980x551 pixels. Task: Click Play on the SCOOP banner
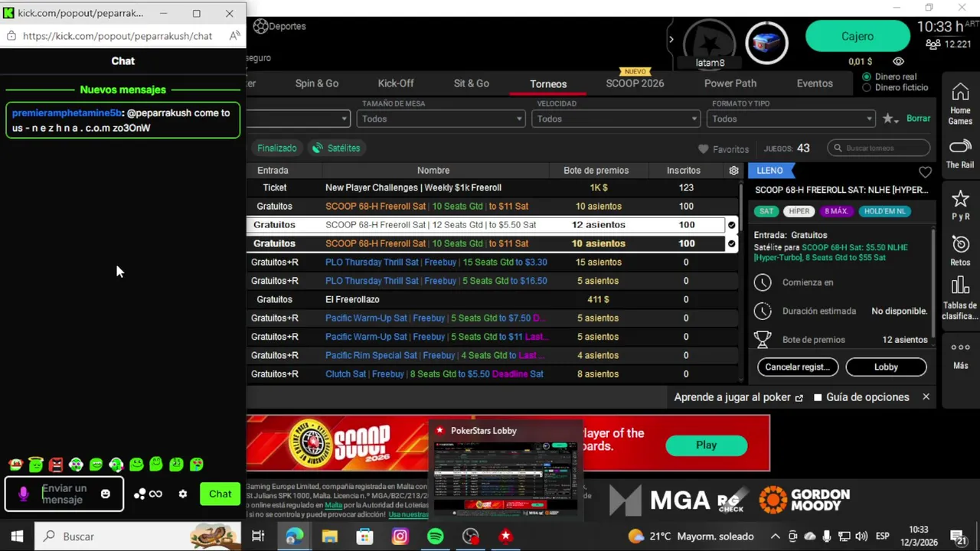706,445
